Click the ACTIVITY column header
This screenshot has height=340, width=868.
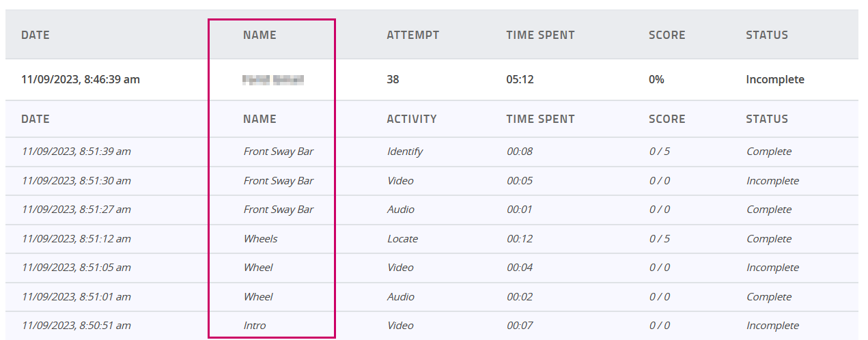tap(411, 119)
